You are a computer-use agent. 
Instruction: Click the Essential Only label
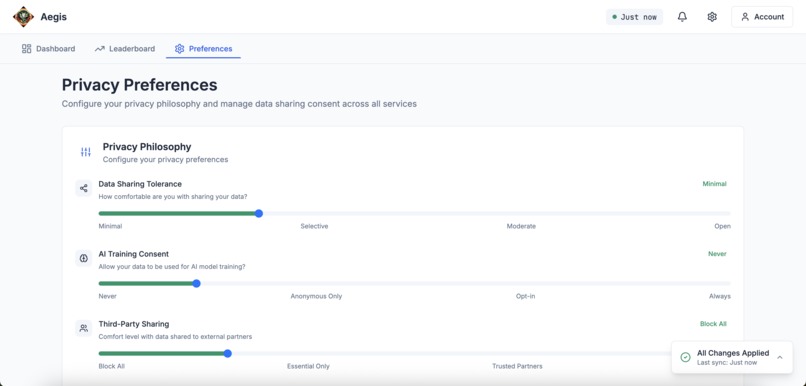coord(308,366)
